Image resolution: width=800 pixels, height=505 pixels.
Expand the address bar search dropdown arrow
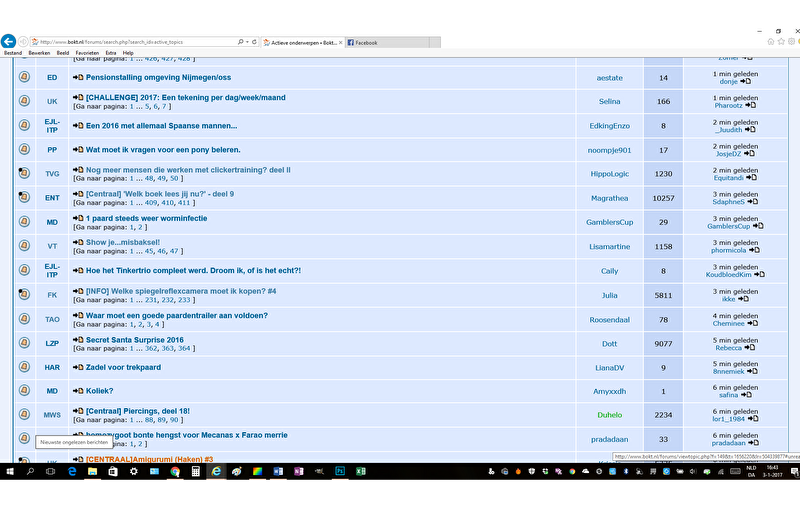click(x=246, y=42)
